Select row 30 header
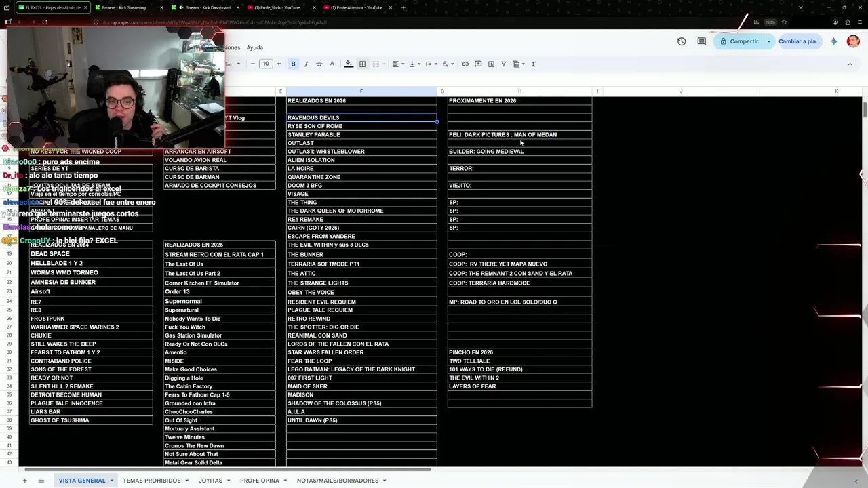868x488 pixels. tap(9, 352)
